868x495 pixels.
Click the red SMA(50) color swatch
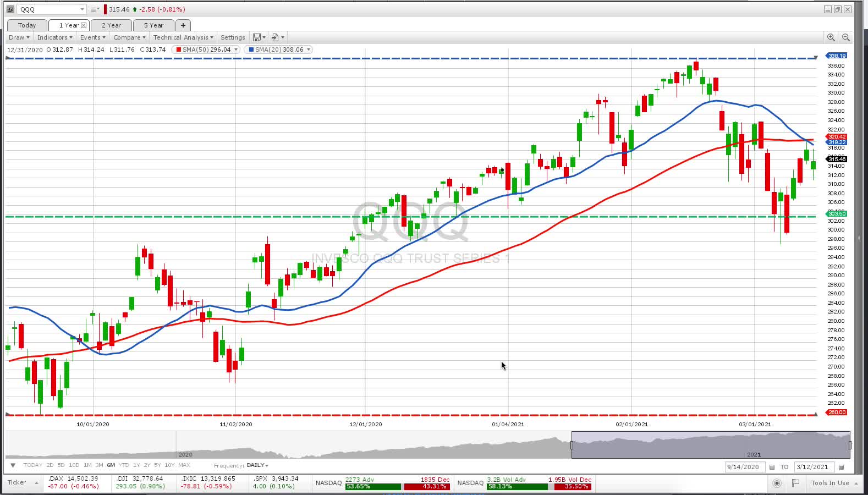point(179,50)
